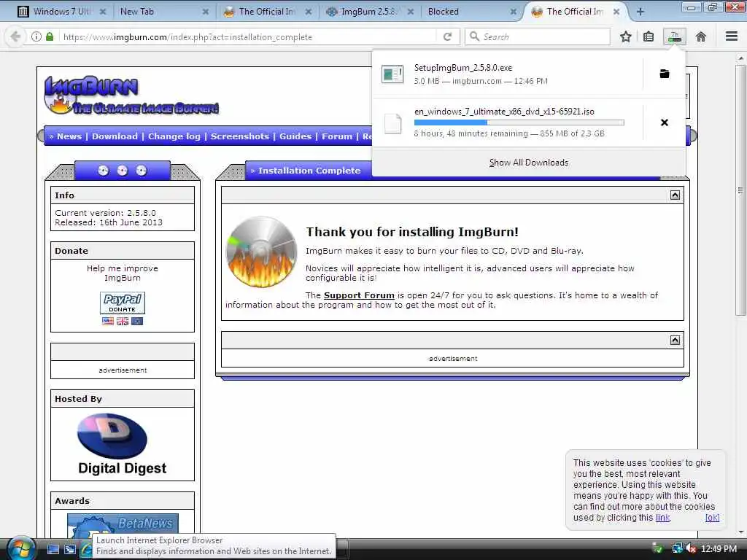Click the ISO download progress bar
The image size is (747, 560).
pyautogui.click(x=519, y=122)
